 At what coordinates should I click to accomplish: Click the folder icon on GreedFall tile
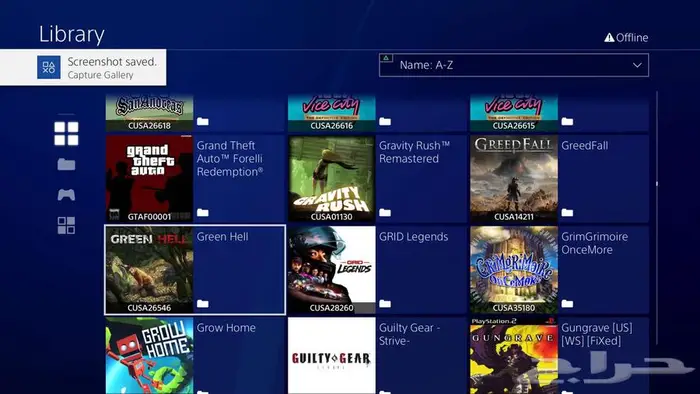[x=567, y=212]
